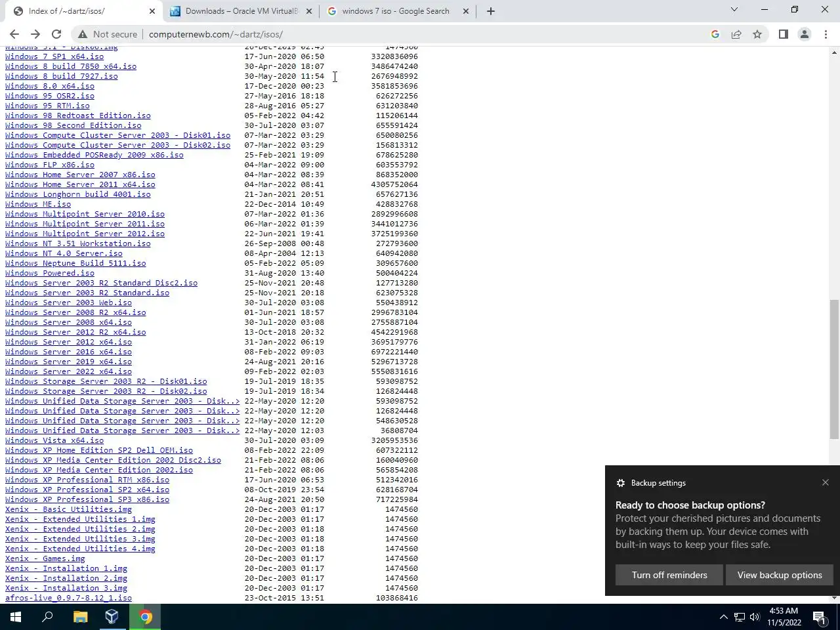Open Windows Powered.iso link

[50, 273]
